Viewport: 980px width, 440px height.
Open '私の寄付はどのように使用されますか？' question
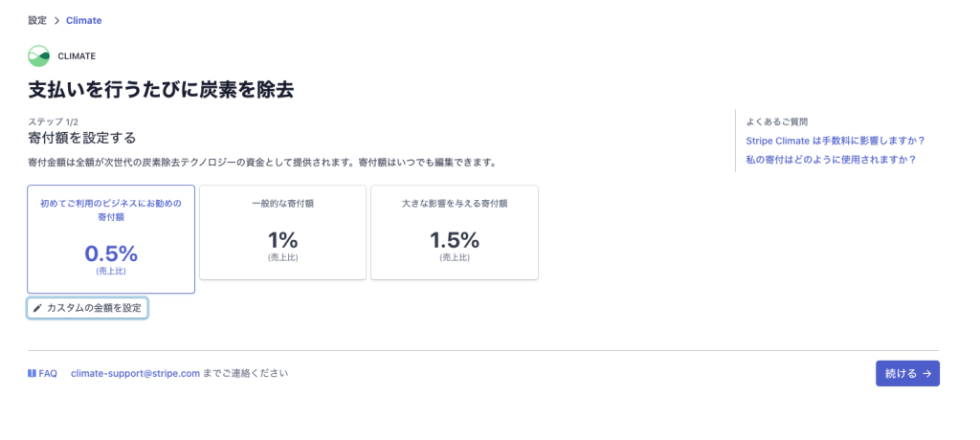click(x=831, y=160)
